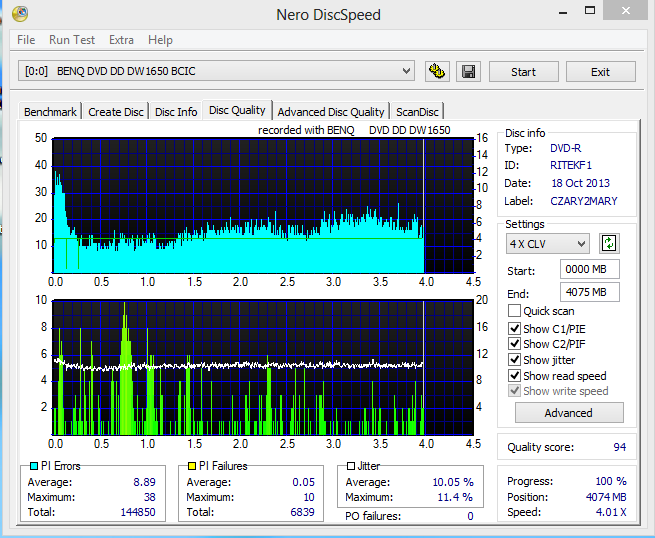Disable Show read speed checkbox

point(514,376)
